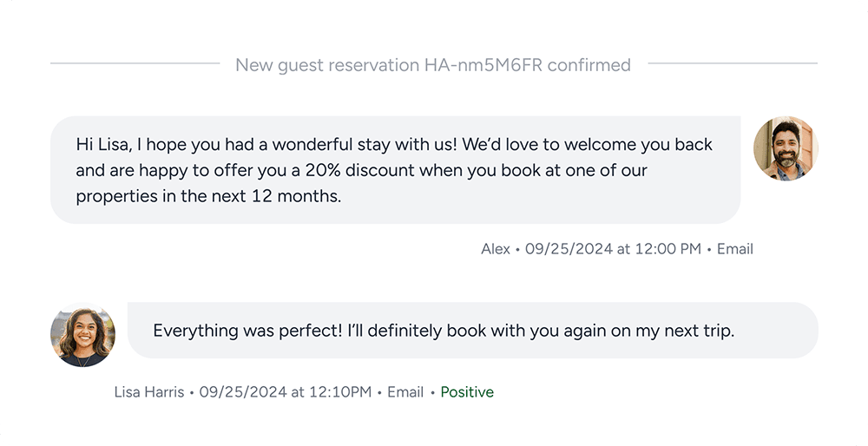Screen dimensions: 868x446
Task: Click Lisa Harris's profile photo avatar
Action: point(82,335)
